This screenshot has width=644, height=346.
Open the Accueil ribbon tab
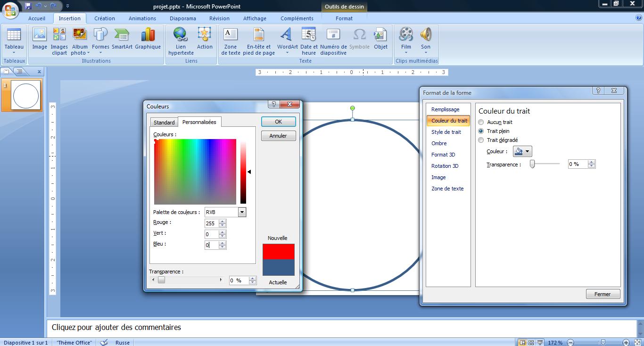coord(37,18)
